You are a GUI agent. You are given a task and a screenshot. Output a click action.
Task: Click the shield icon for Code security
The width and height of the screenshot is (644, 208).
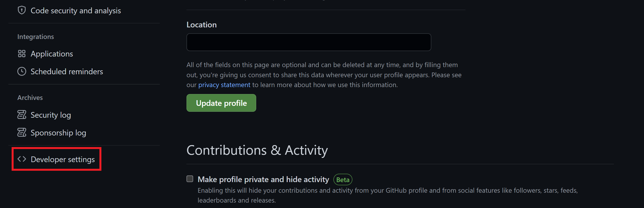tap(22, 10)
